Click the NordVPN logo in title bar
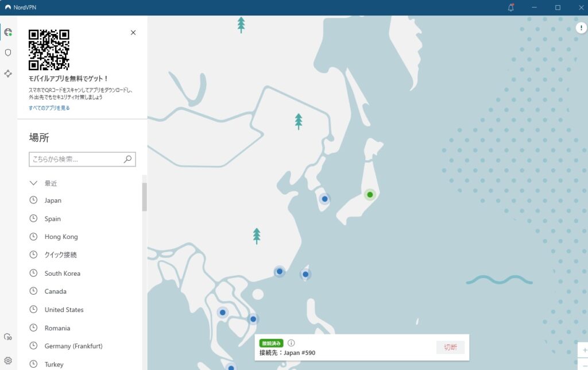 (x=8, y=7)
